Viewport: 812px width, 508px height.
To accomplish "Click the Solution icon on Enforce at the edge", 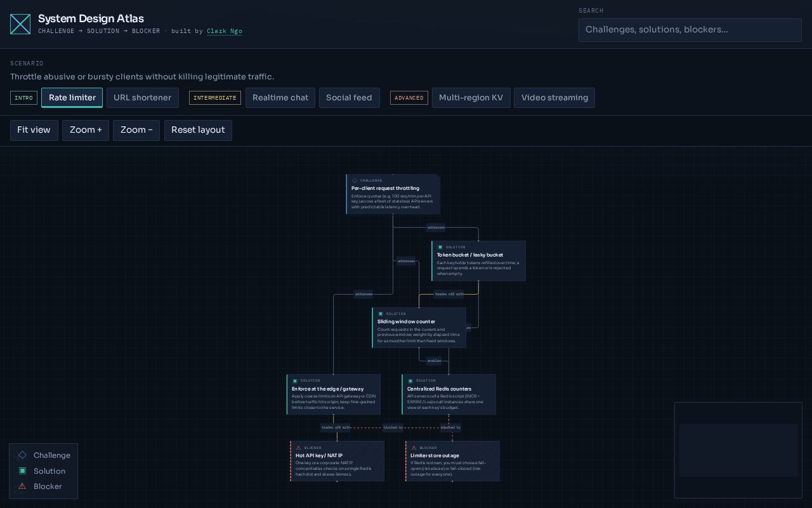I will click(x=295, y=381).
